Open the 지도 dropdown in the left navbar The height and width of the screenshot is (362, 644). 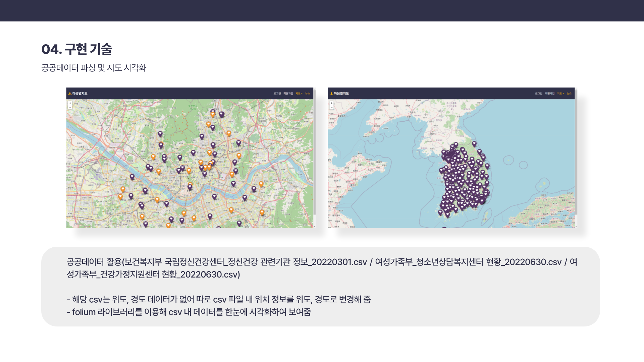pyautogui.click(x=298, y=93)
